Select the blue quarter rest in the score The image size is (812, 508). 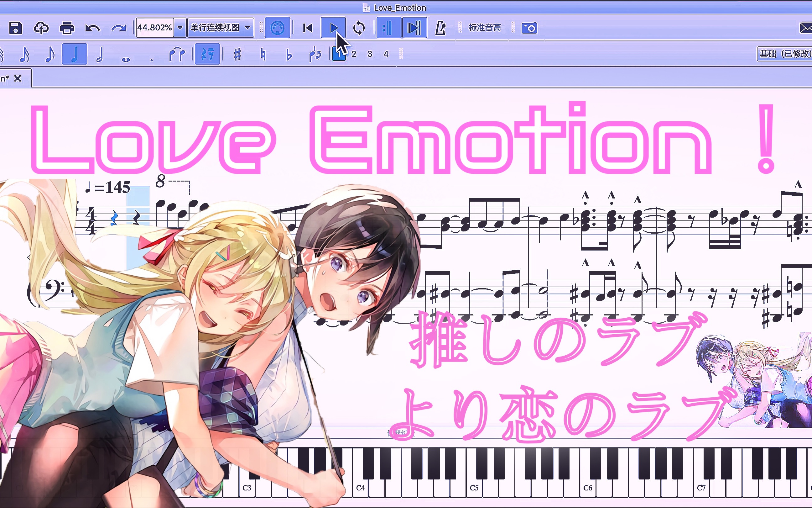(x=114, y=218)
